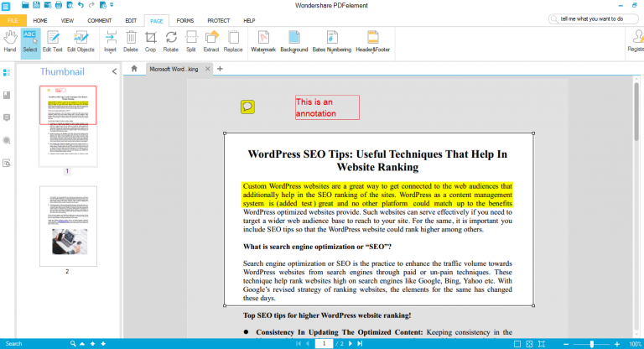Select page 2 thumbnail
The width and height of the screenshot is (644, 349).
(68, 226)
